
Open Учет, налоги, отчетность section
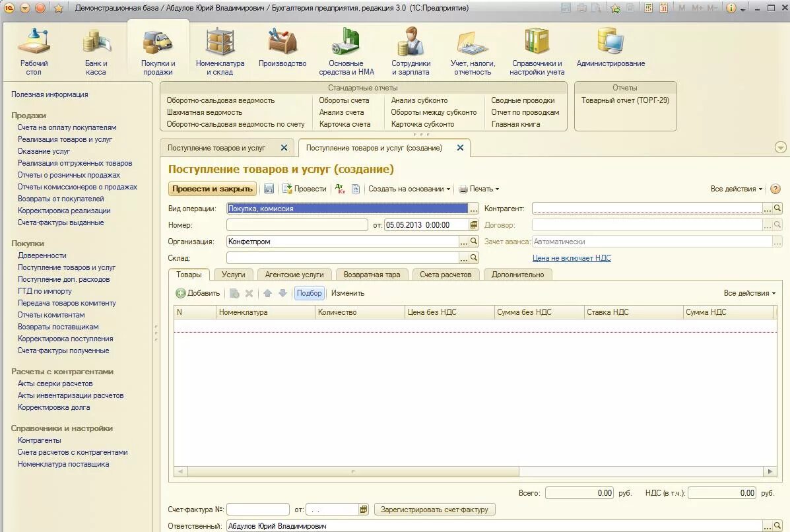473,52
